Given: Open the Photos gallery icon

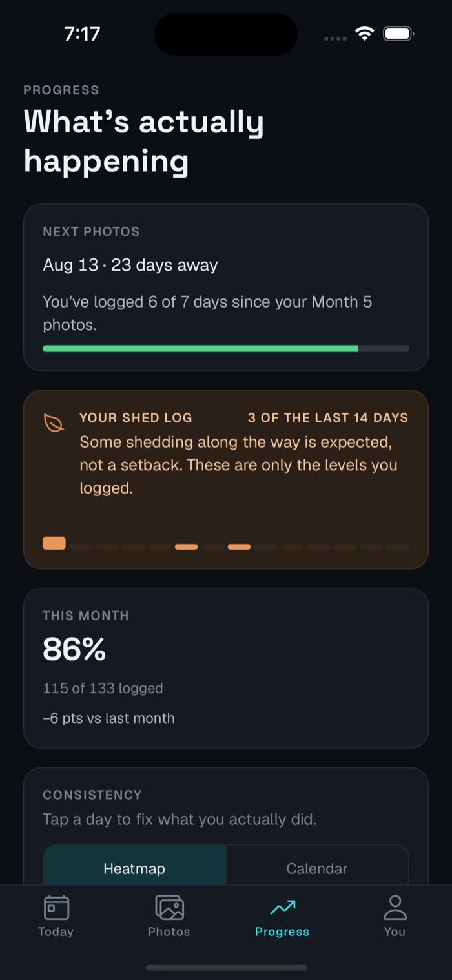Looking at the screenshot, I should coord(169,907).
